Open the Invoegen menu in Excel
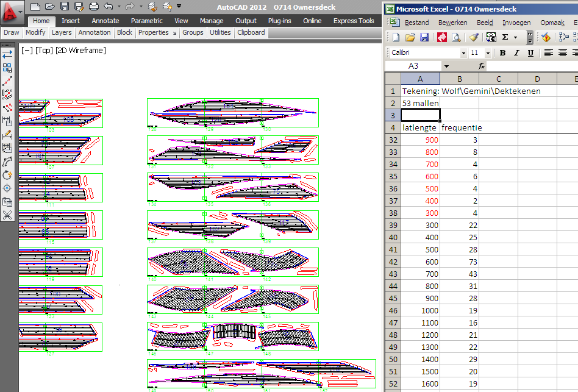The height and width of the screenshot is (392, 578). pyautogui.click(x=516, y=23)
